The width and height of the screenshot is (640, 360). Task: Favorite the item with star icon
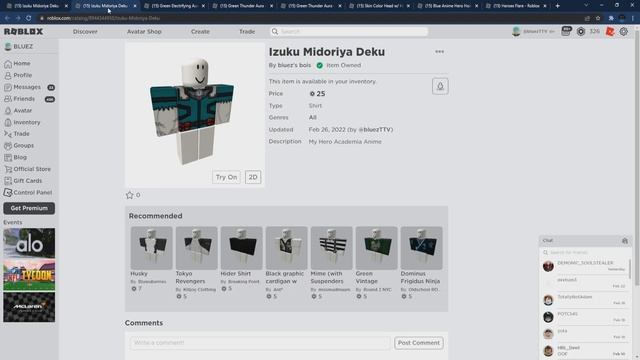pyautogui.click(x=129, y=195)
